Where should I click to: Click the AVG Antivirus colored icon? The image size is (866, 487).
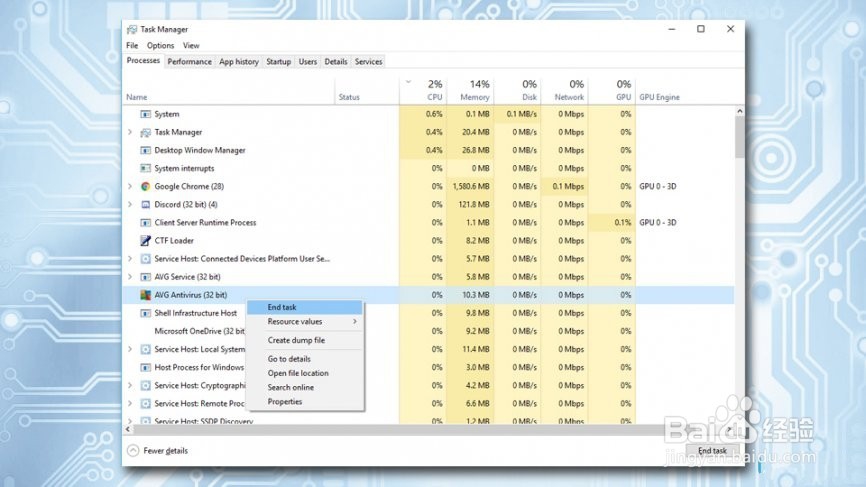click(145, 295)
